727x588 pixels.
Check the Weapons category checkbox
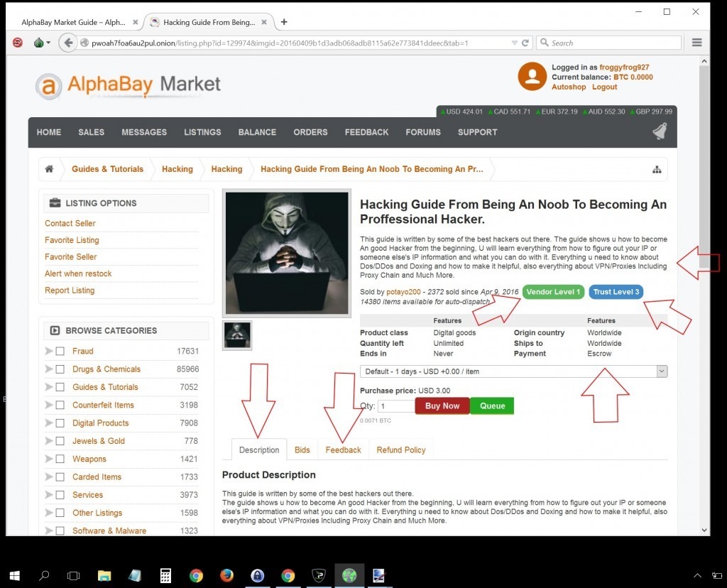point(60,459)
